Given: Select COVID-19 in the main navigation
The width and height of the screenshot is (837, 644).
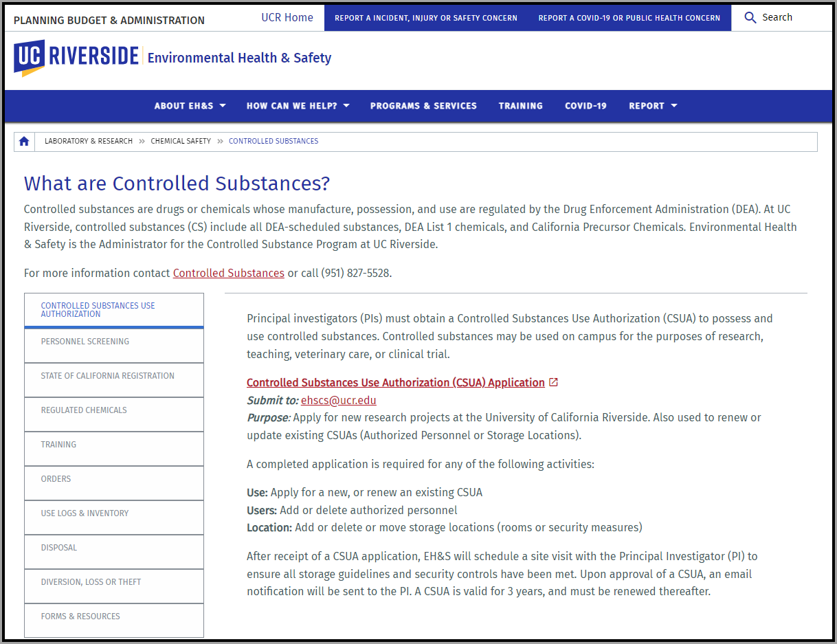Looking at the screenshot, I should [585, 106].
